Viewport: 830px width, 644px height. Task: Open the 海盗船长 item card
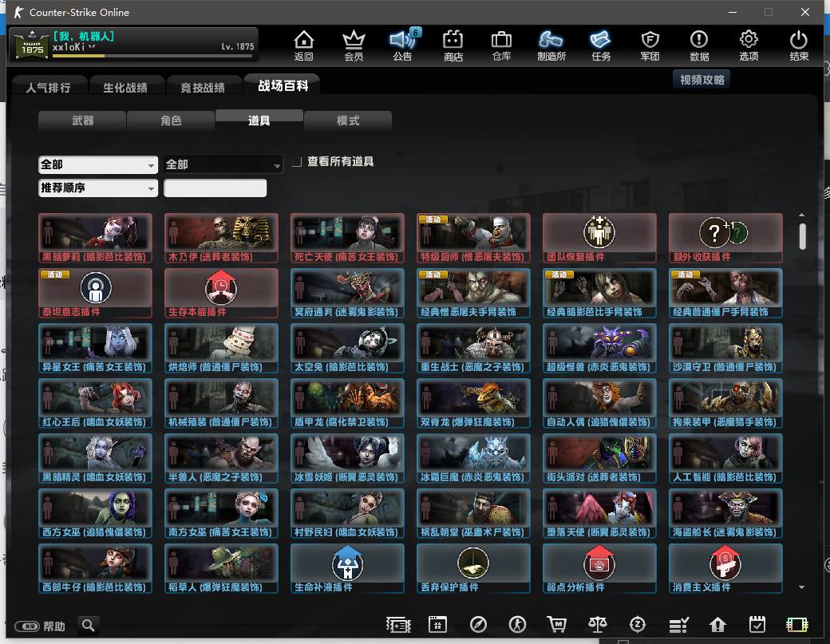pyautogui.click(x=725, y=513)
